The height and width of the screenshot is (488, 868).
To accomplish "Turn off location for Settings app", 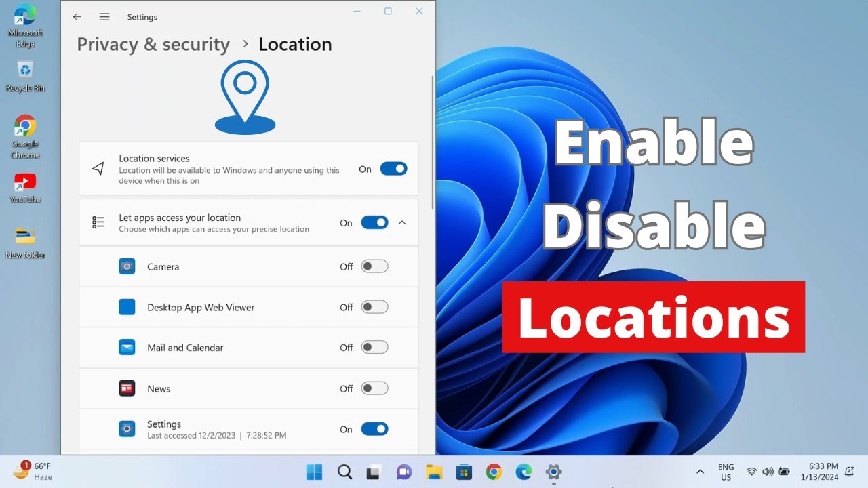I will coord(374,429).
